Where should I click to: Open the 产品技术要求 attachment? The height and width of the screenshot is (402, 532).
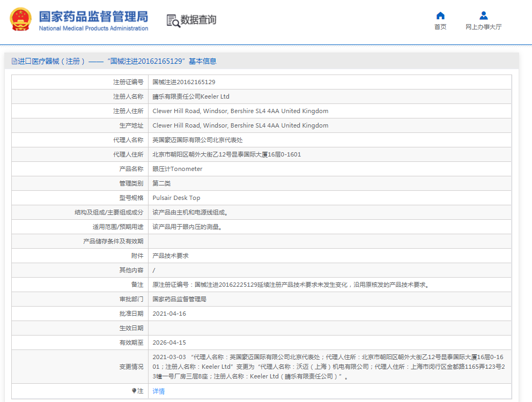click(170, 255)
